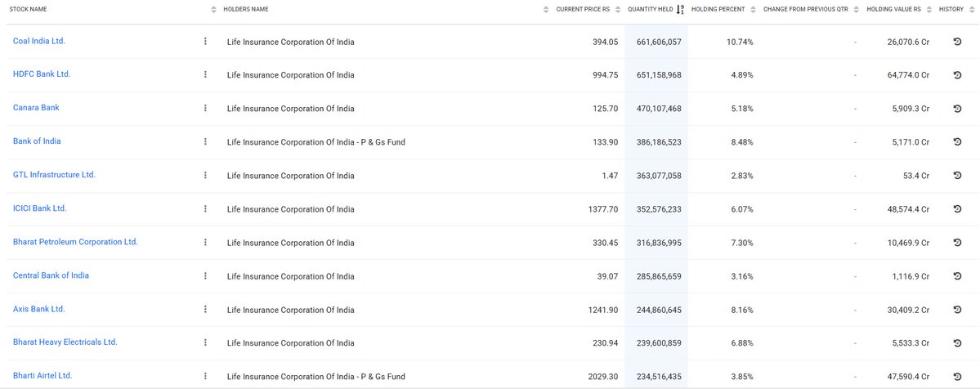Image resolution: width=980 pixels, height=389 pixels.
Task: Open Axis Bank Ltd. stock link
Action: [x=38, y=309]
